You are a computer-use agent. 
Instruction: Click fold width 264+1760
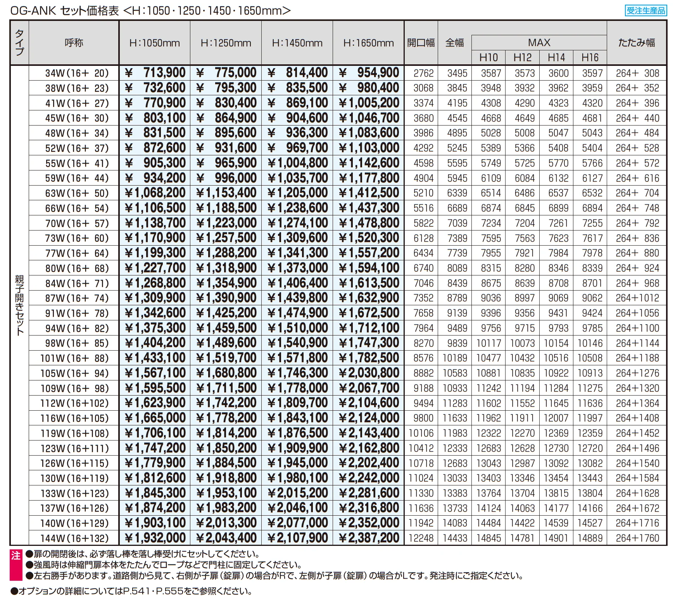(637, 538)
